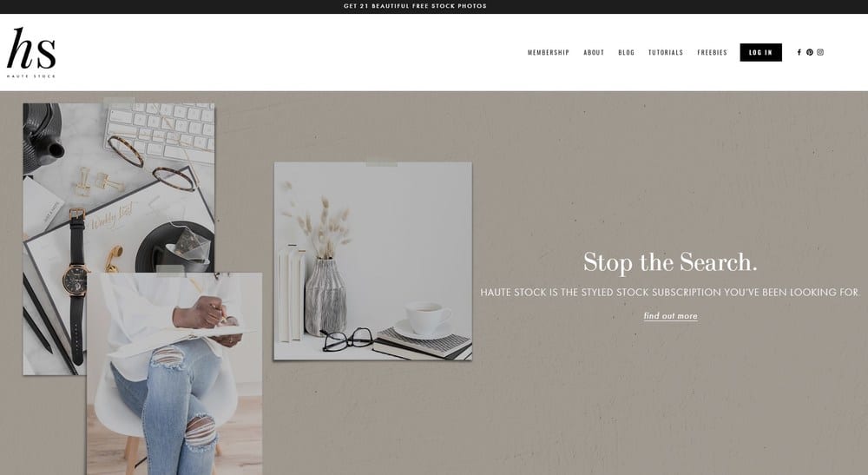The width and height of the screenshot is (868, 475).
Task: Open the Pinterest social icon
Action: coord(809,53)
